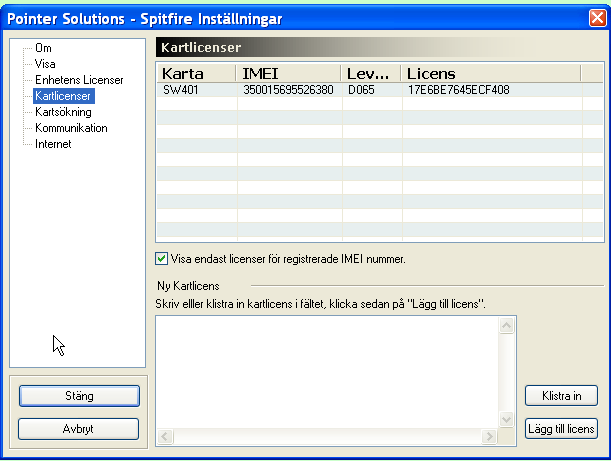Viewport: 611px width, 461px height.
Task: Click the text field scroll up arrow
Action: tap(506, 325)
